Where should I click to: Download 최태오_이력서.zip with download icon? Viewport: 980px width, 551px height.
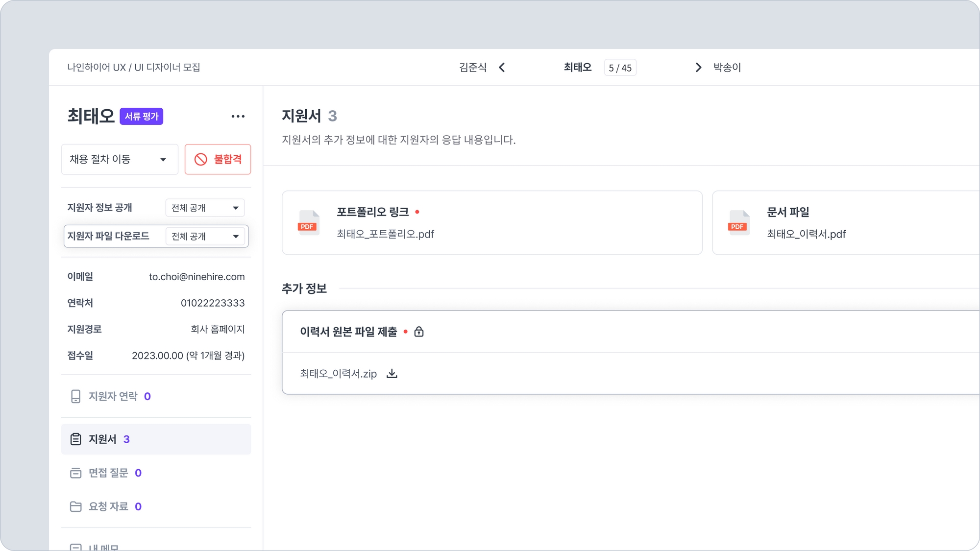pyautogui.click(x=392, y=374)
